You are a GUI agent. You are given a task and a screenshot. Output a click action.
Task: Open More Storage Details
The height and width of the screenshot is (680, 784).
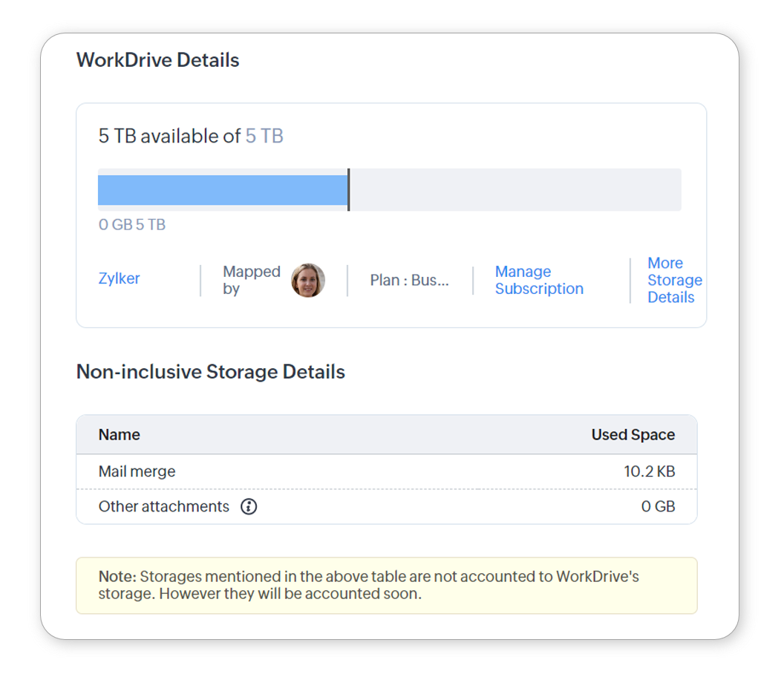673,281
